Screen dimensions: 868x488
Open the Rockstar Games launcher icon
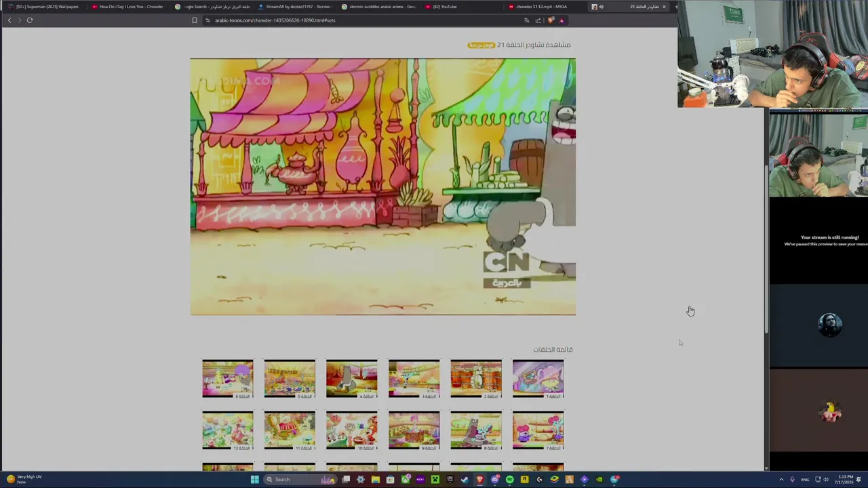click(524, 479)
